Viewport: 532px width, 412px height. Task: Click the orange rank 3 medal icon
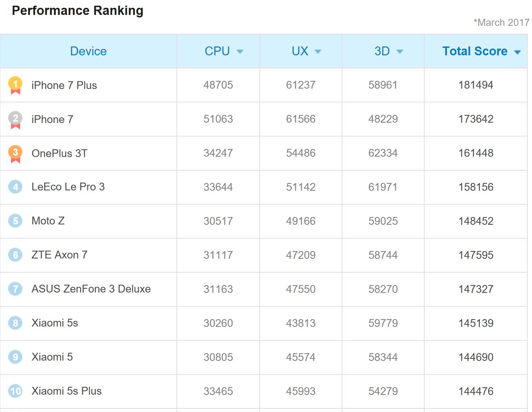tap(15, 154)
